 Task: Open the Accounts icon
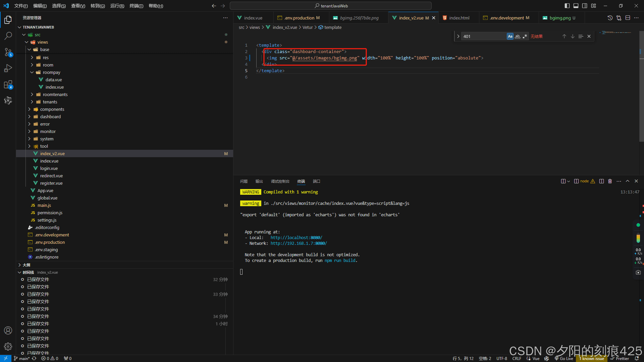8,330
